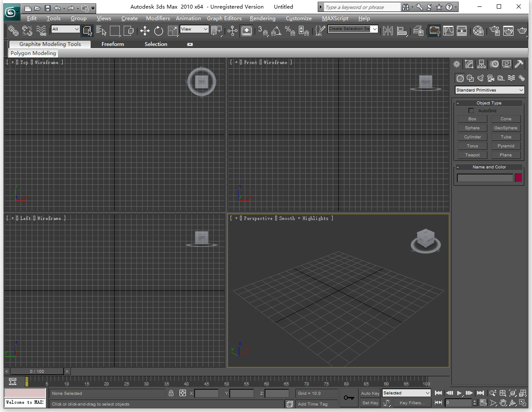
Task: Toggle the Graphite Modeling Tools ribbon
Action: point(435,31)
